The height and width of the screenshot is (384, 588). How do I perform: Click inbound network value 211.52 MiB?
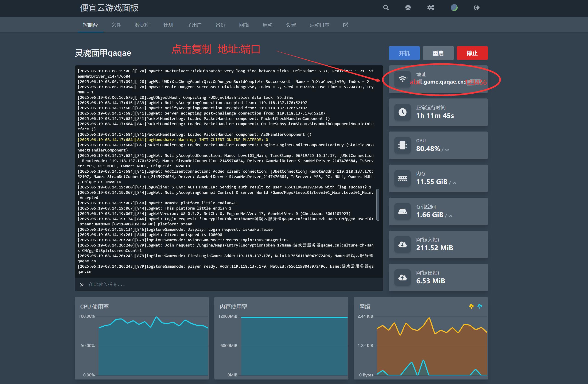pyautogui.click(x=435, y=248)
